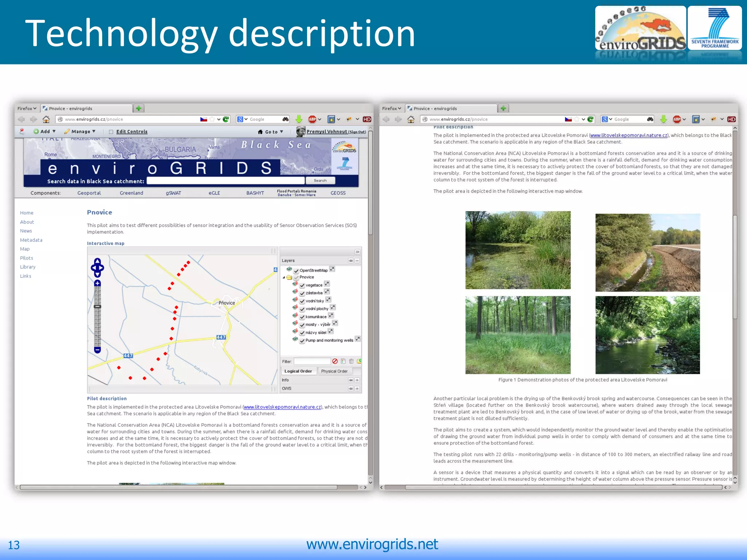
Task: Open the Firefox menu in left window
Action: 27,108
